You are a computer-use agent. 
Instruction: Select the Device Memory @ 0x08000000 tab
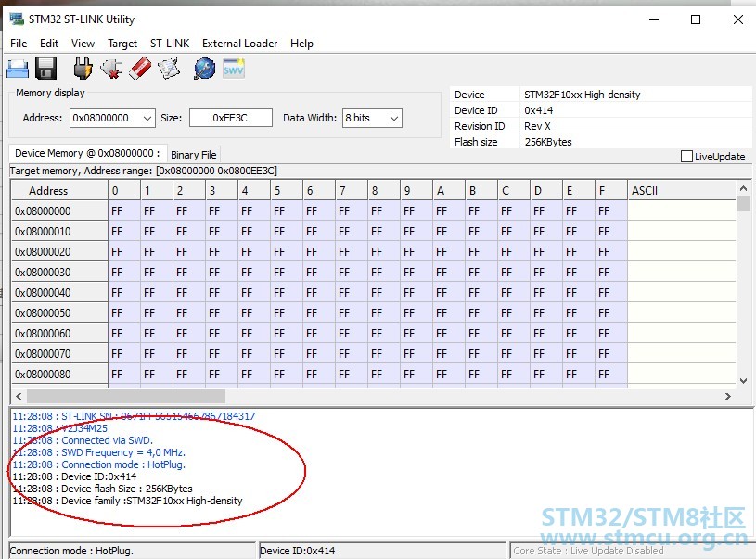pyautogui.click(x=88, y=153)
